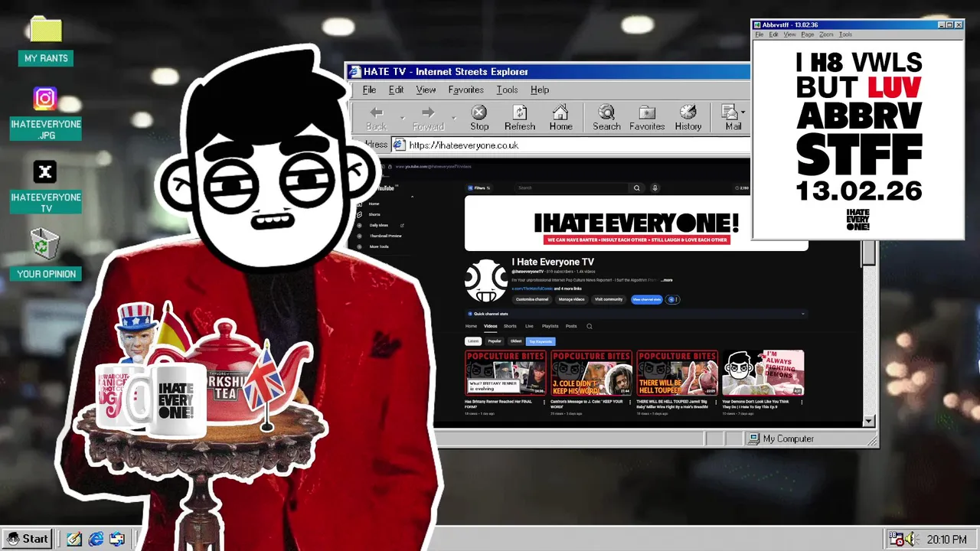This screenshot has width=980, height=551.
Task: Click the YouTube search input field
Action: pos(572,187)
